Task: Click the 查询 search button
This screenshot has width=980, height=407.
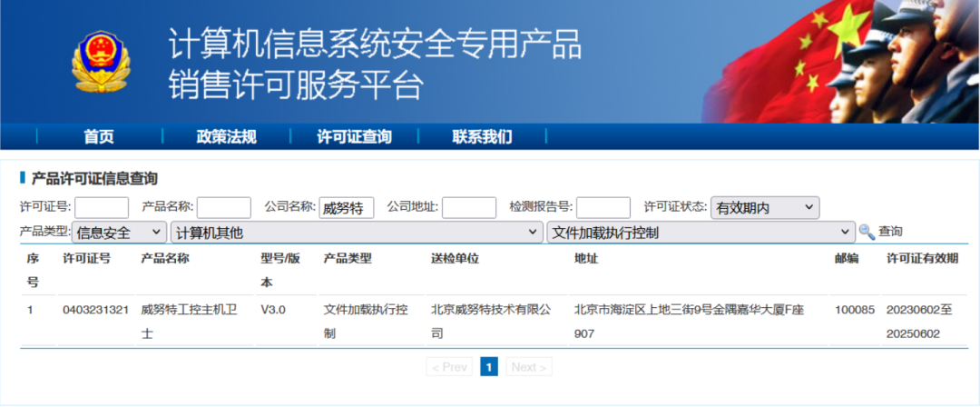Action: [891, 233]
